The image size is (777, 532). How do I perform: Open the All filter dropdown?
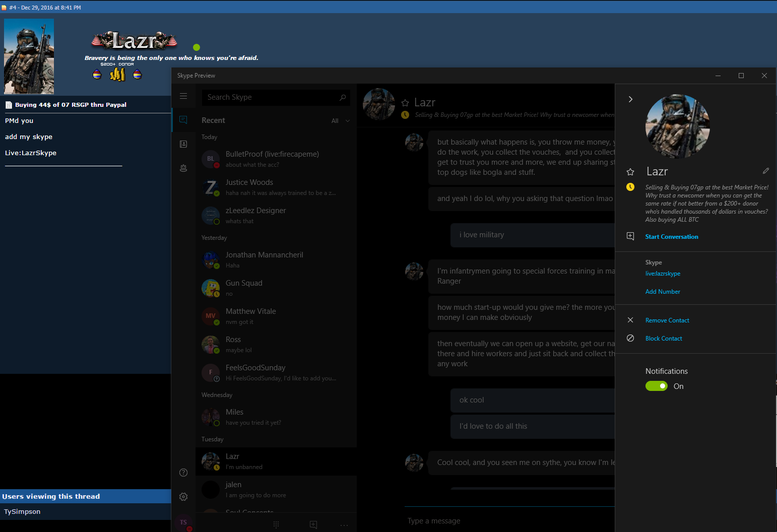click(341, 121)
